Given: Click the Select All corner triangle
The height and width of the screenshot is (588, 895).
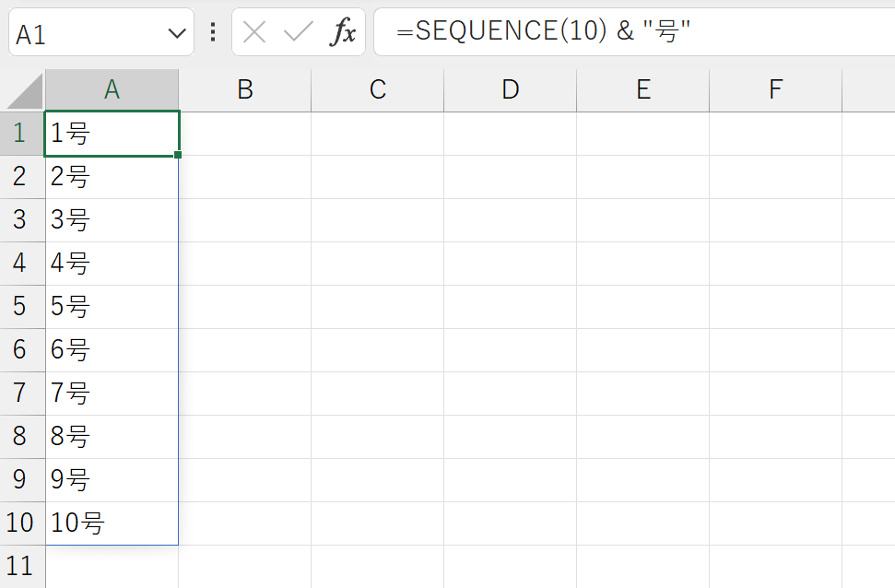Looking at the screenshot, I should tap(24, 90).
